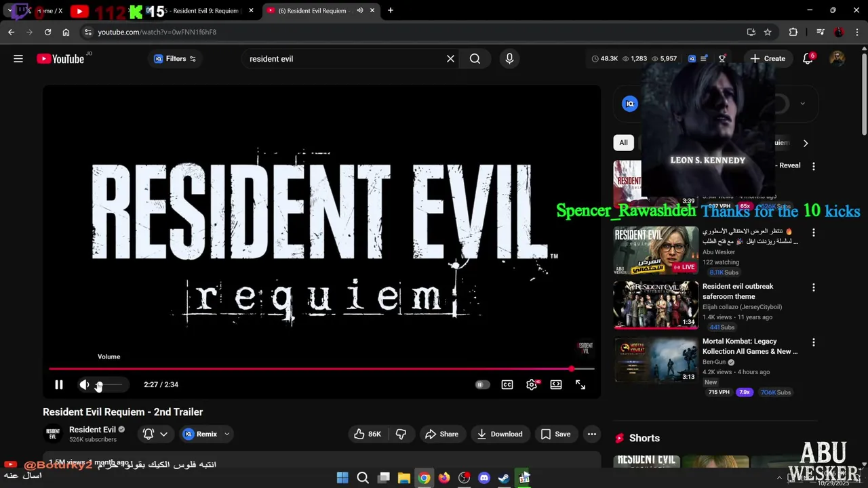Mute the active tab via speaker icon
The height and width of the screenshot is (488, 868).
(360, 11)
